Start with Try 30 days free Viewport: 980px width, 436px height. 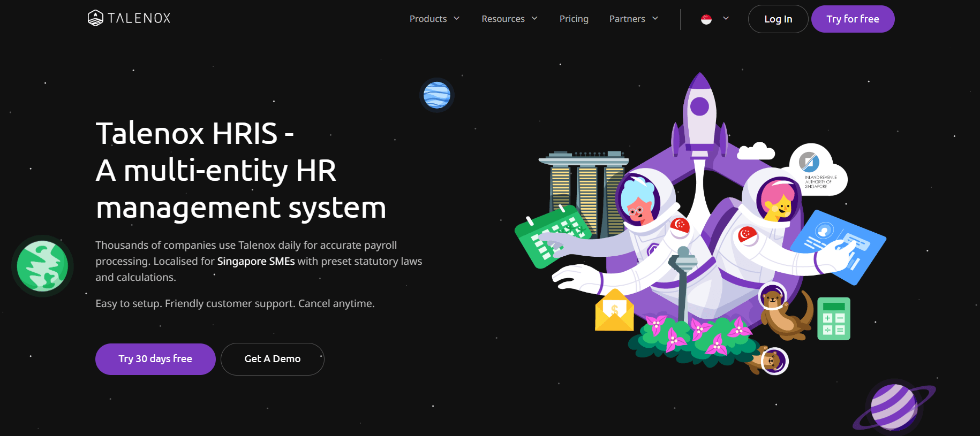(x=155, y=359)
